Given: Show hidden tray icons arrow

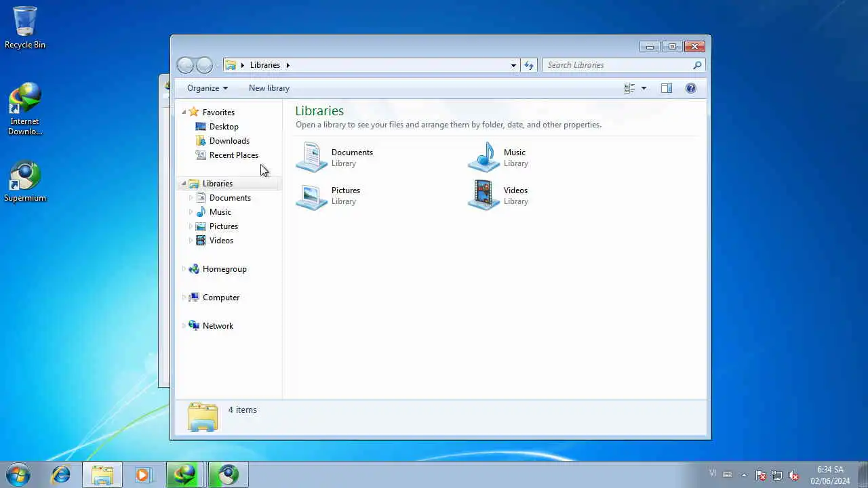Looking at the screenshot, I should [744, 474].
